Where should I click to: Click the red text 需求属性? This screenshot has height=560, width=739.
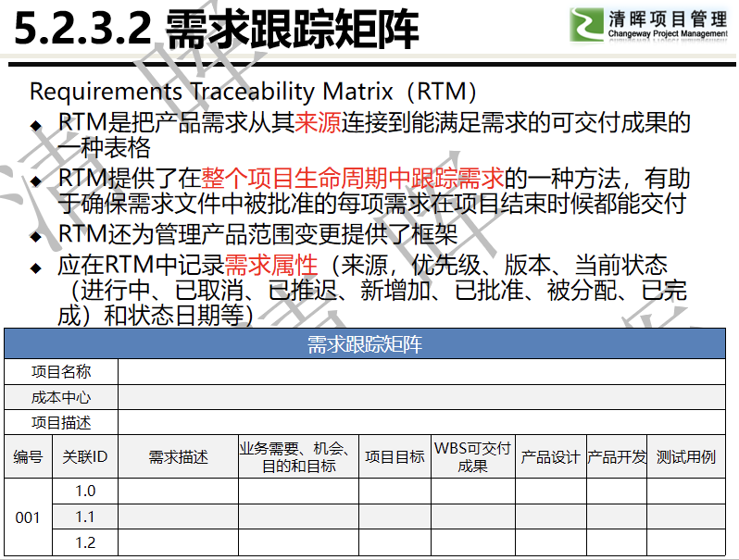tap(271, 265)
